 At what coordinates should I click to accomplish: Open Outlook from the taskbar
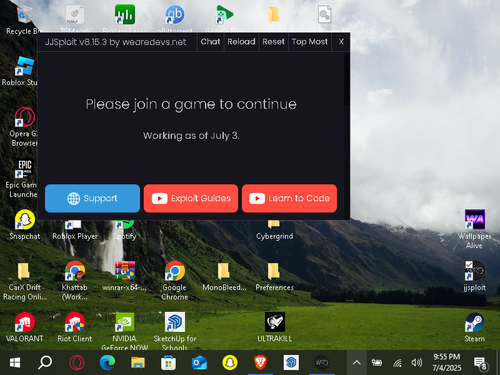199,363
